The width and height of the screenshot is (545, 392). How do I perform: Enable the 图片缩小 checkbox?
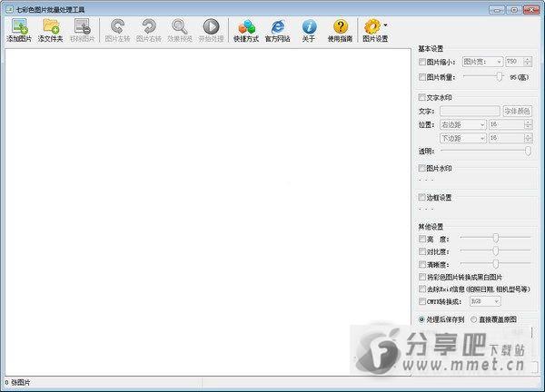pyautogui.click(x=422, y=62)
